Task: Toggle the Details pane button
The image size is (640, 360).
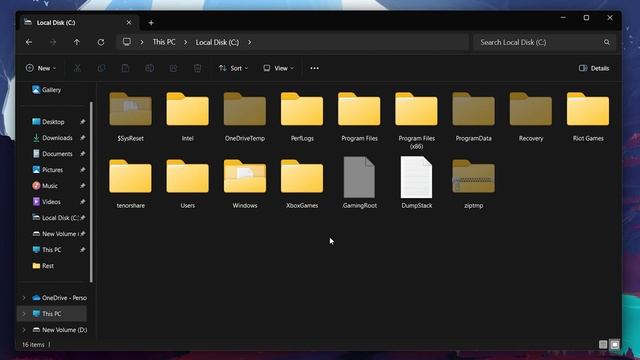Action: pos(594,68)
